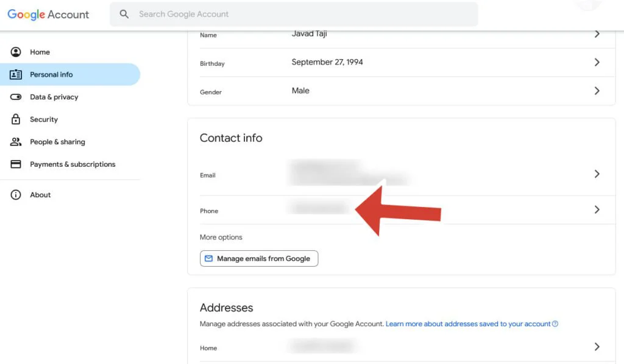Click the search magnifier icon
The height and width of the screenshot is (364, 624).
124,13
